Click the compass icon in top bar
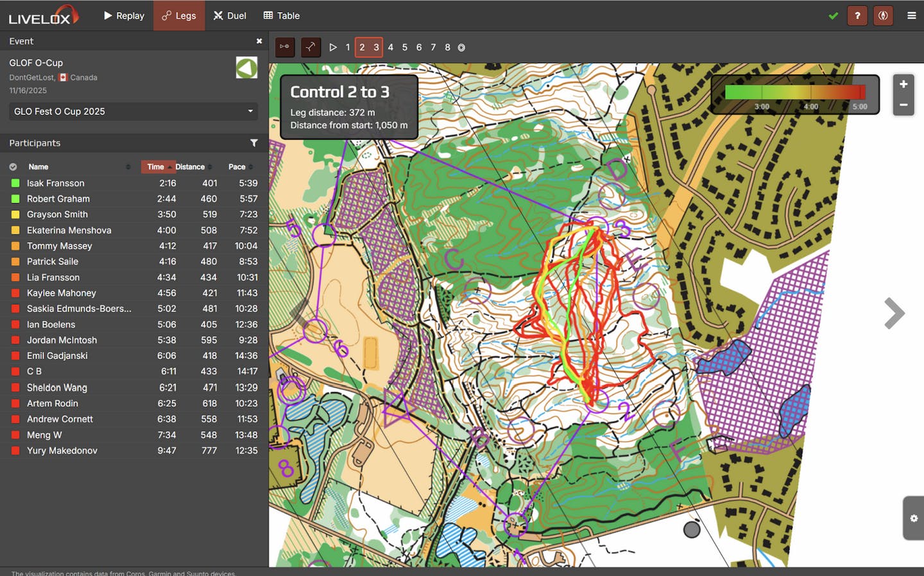This screenshot has width=924, height=576. click(x=883, y=15)
